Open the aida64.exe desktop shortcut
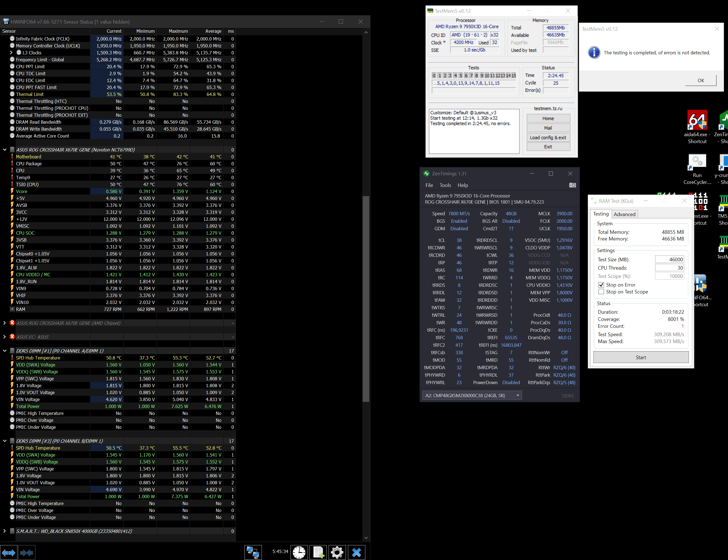Image resolution: width=728 pixels, height=560 pixels. click(x=697, y=127)
